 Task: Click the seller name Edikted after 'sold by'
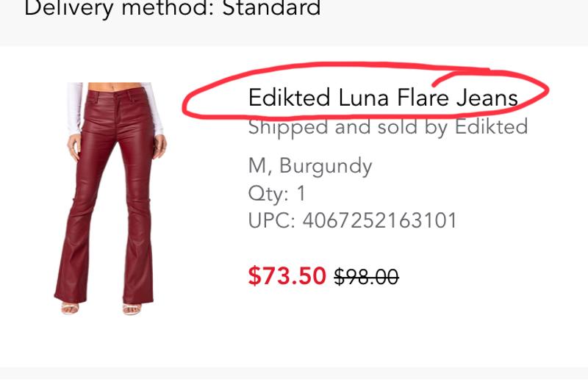click(491, 127)
